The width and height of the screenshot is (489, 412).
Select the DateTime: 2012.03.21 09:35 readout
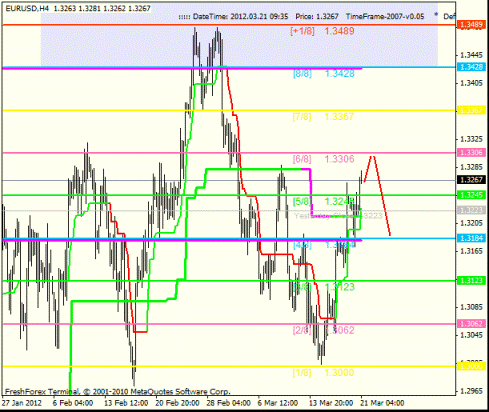(x=240, y=16)
